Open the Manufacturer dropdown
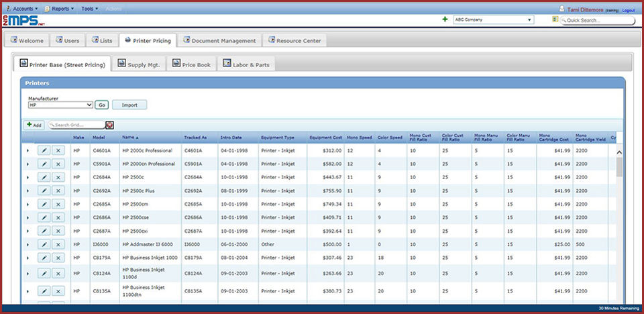Image resolution: width=644 pixels, height=314 pixels. 61,105
